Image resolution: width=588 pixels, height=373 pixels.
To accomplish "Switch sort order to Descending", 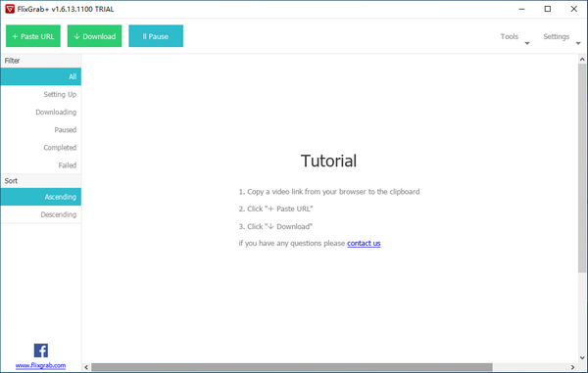I will (41, 214).
